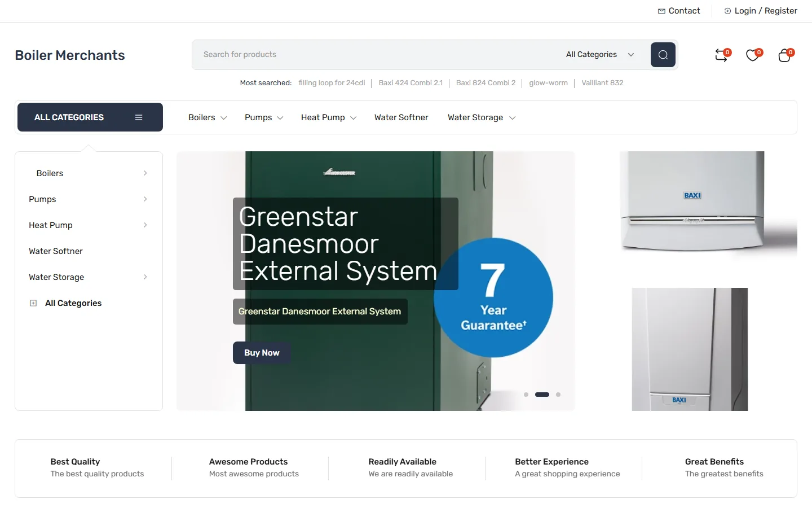Expand the Pumps top menu
Viewport: 812px width, 508px height.
click(264, 117)
